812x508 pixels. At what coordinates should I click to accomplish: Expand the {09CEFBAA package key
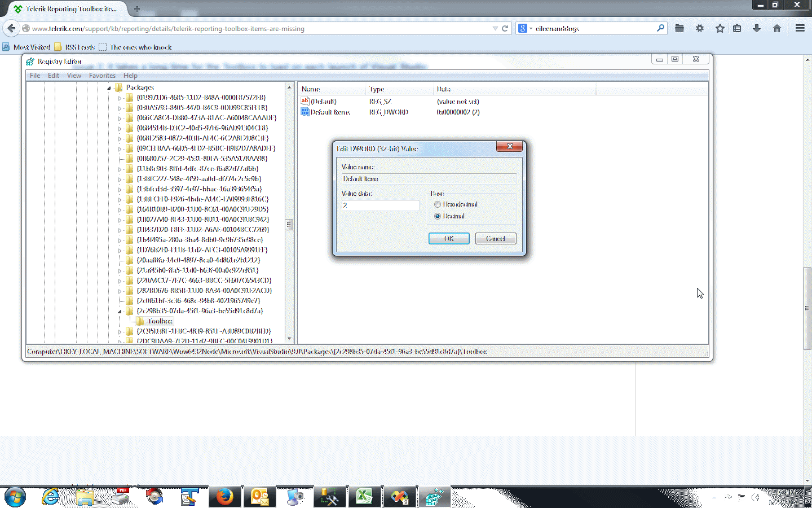click(120, 149)
